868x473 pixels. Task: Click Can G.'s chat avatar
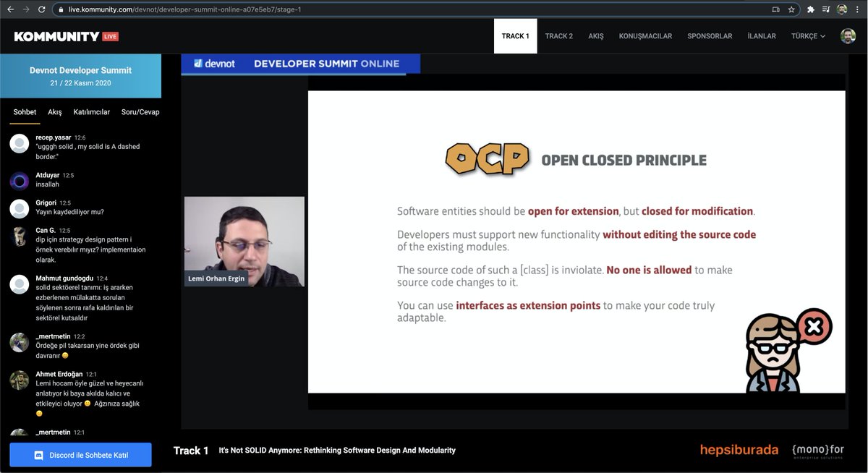pyautogui.click(x=20, y=236)
